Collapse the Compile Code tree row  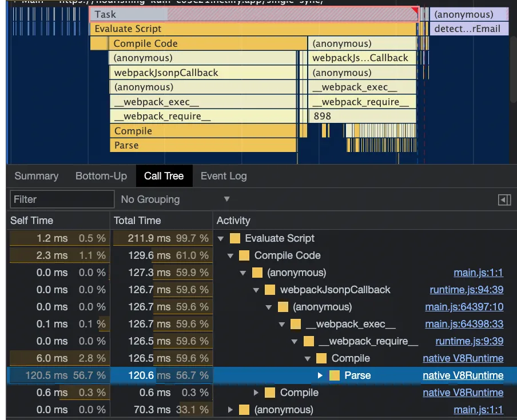coord(230,255)
